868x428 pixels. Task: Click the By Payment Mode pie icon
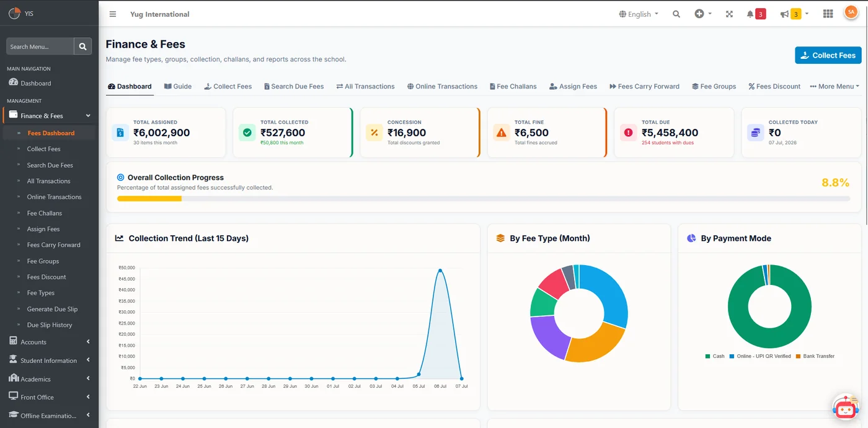tap(691, 238)
